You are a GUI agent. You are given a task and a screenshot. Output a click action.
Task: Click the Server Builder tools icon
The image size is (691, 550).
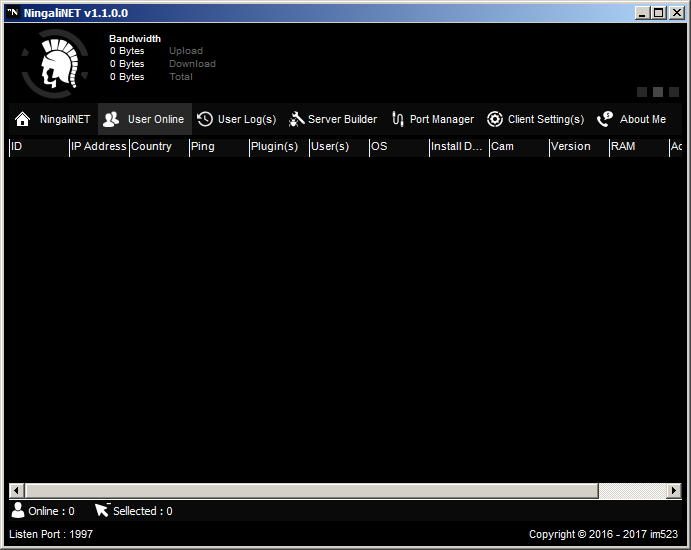(296, 119)
